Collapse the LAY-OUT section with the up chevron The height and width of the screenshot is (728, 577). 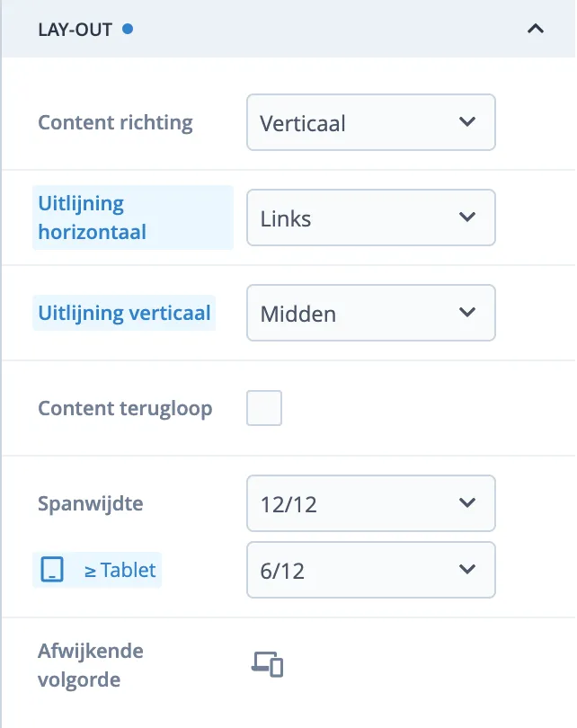pyautogui.click(x=536, y=28)
